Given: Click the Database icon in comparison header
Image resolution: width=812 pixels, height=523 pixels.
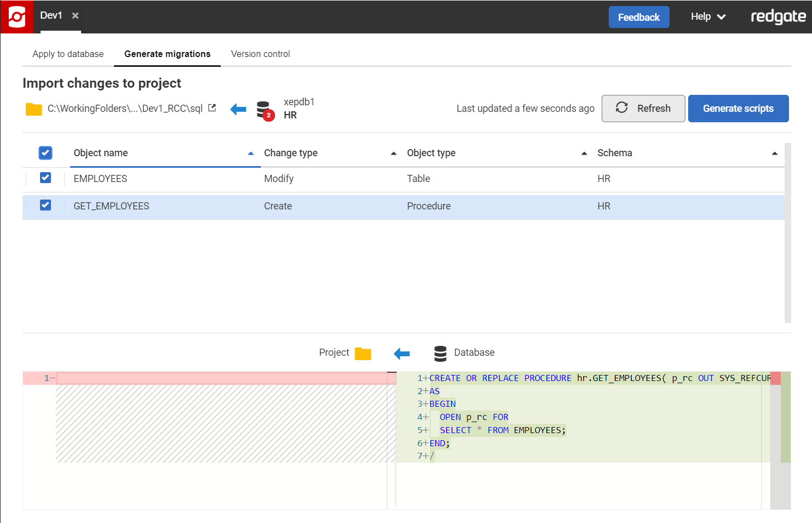Looking at the screenshot, I should pyautogui.click(x=440, y=353).
